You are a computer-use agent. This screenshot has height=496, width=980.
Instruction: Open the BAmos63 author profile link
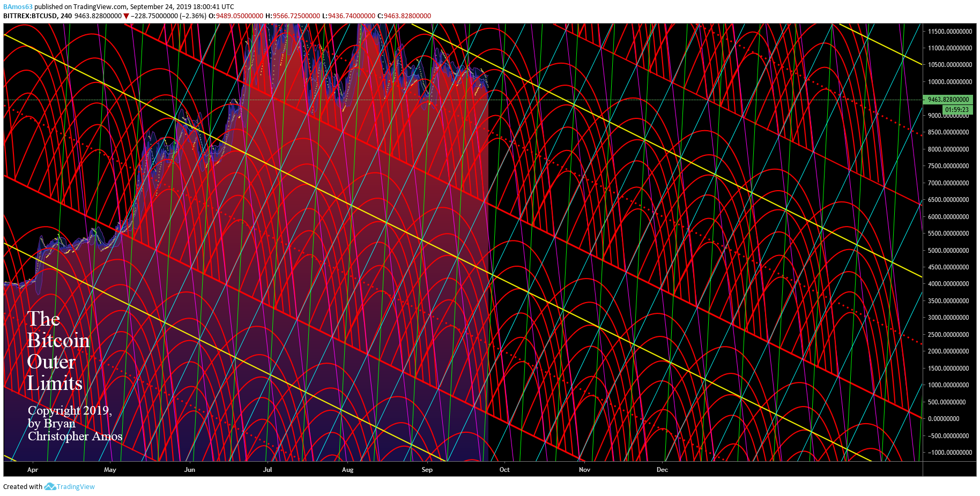tap(18, 7)
